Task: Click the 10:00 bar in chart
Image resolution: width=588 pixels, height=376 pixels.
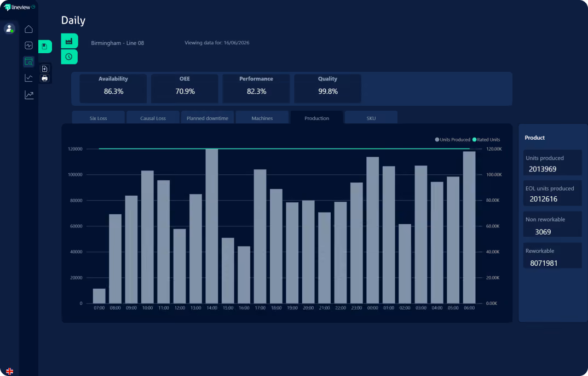Action: click(147, 237)
